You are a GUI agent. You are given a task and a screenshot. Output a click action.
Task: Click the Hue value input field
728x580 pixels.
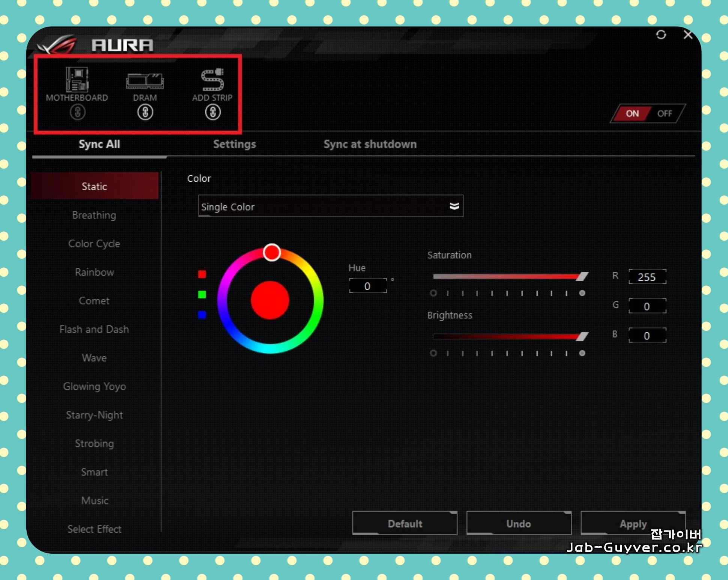click(367, 286)
